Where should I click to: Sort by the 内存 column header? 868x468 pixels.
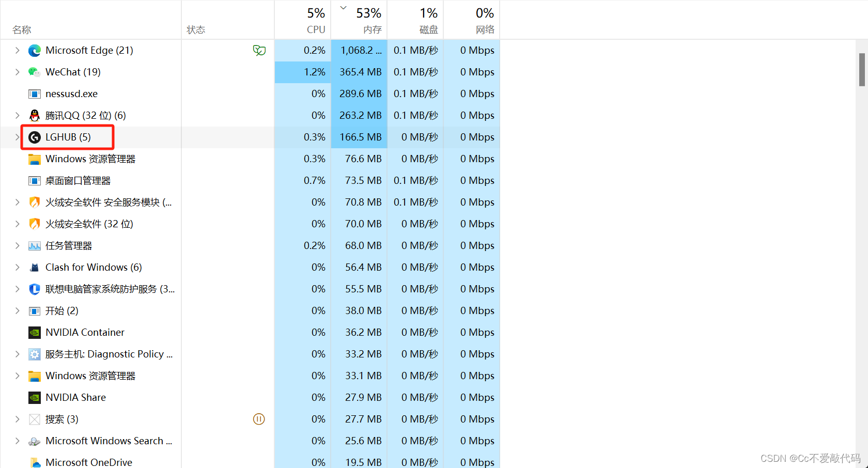(359, 20)
